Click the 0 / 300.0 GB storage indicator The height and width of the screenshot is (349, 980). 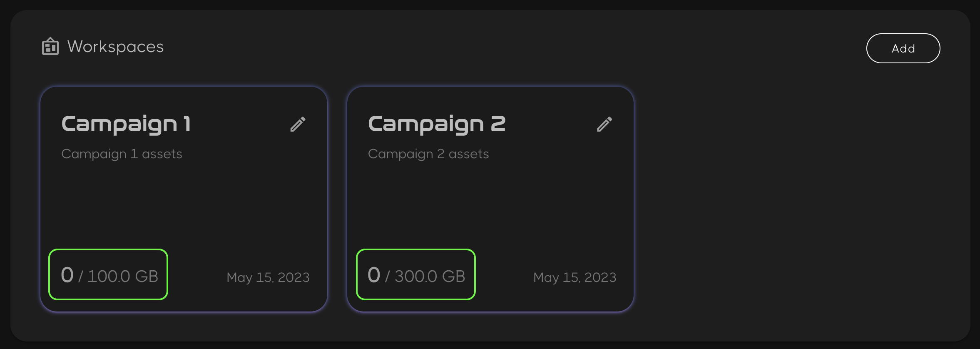(x=416, y=274)
